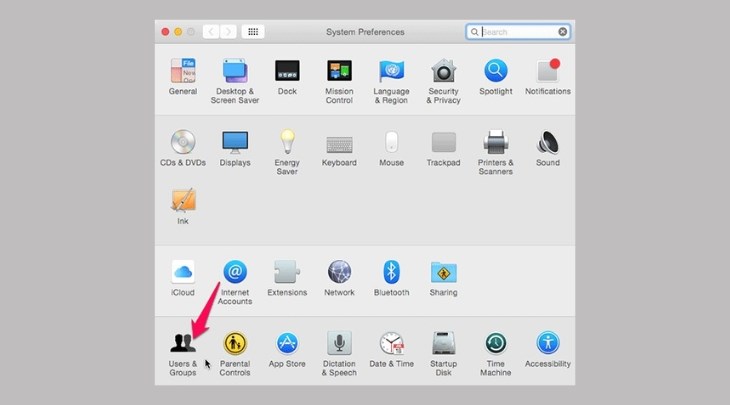Clear the search field text

point(562,32)
